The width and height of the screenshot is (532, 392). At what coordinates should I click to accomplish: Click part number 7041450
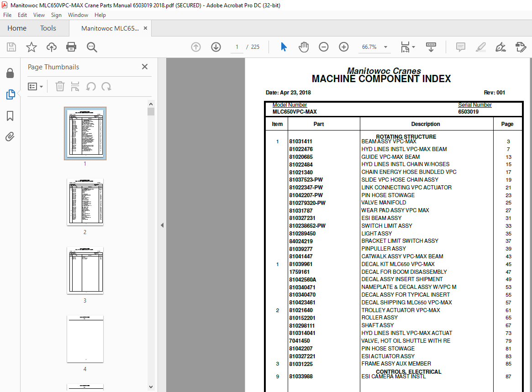[x=300, y=341]
